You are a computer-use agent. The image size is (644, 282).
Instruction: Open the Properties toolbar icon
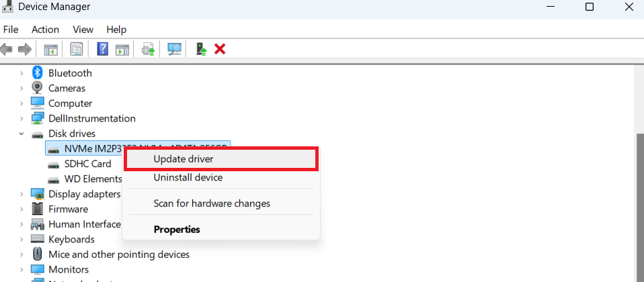[x=76, y=49]
